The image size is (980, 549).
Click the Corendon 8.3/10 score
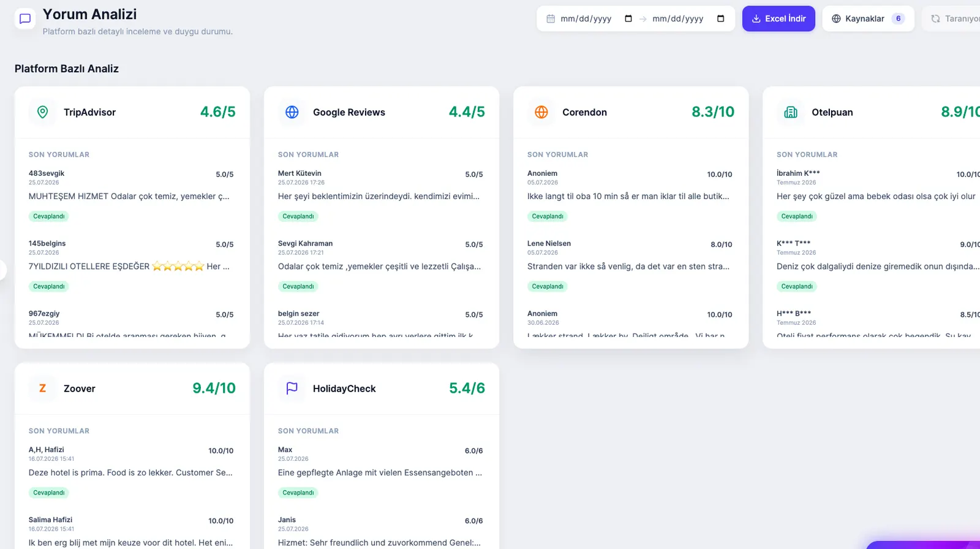pyautogui.click(x=713, y=112)
